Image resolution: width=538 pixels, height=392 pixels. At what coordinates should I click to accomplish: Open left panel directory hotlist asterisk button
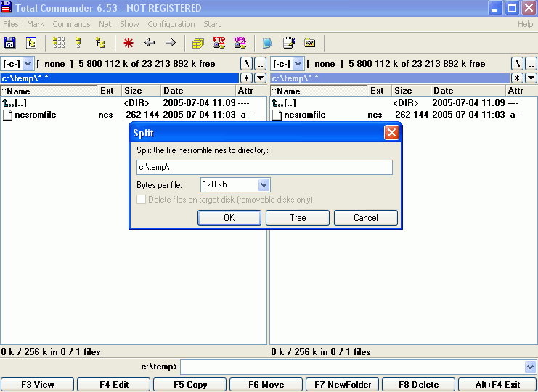246,78
